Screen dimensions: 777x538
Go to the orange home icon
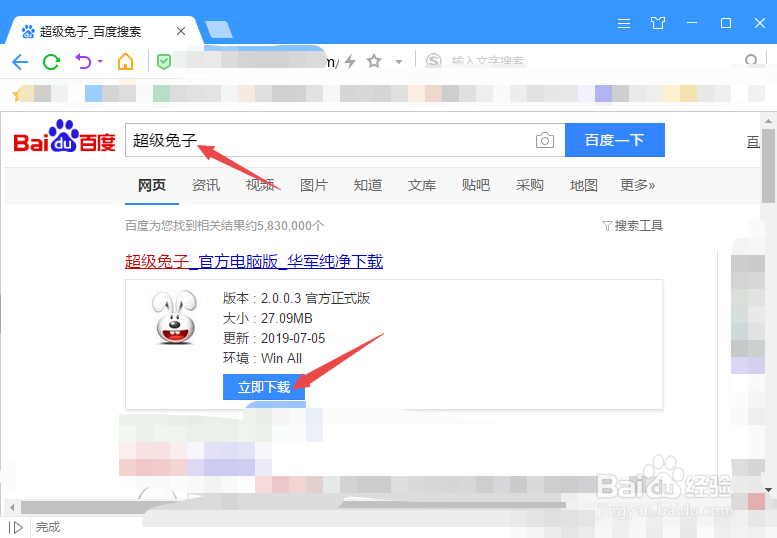(125, 61)
